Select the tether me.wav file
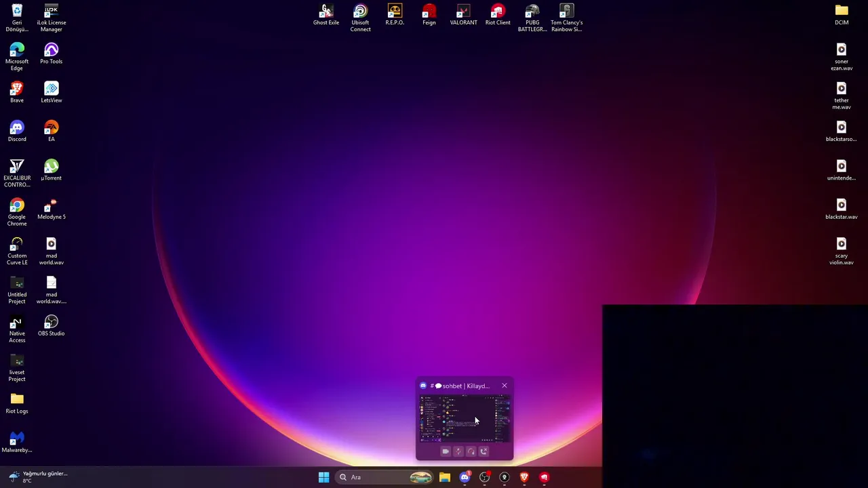Image resolution: width=868 pixels, height=488 pixels. point(842,96)
